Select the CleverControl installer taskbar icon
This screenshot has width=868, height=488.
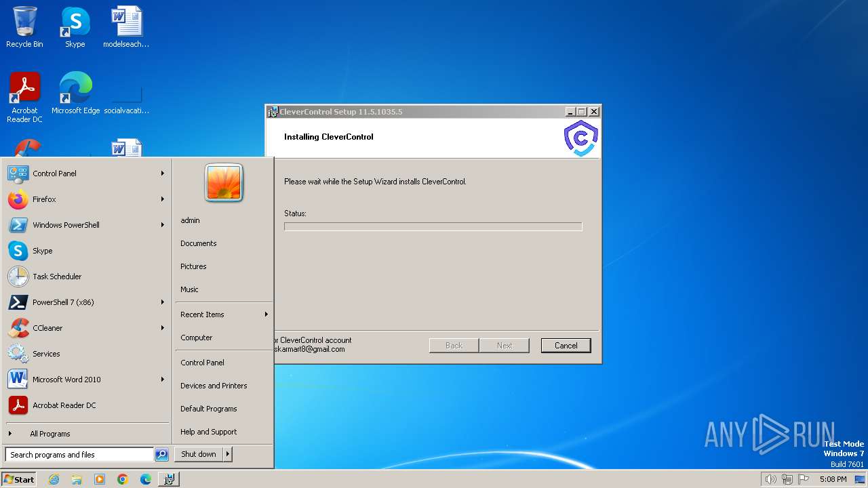tap(169, 479)
